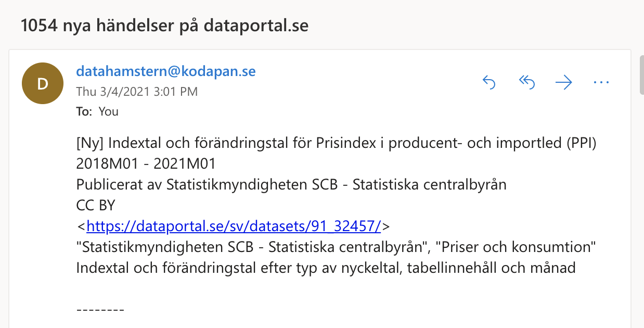Click the Reply all double-arrow icon

point(526,82)
